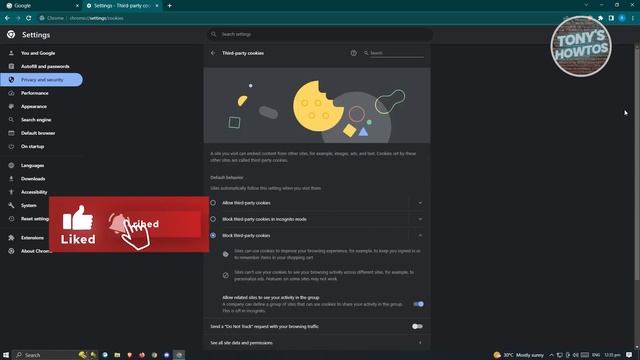Select Block third-party cookies in Incognito radio

coord(213,219)
